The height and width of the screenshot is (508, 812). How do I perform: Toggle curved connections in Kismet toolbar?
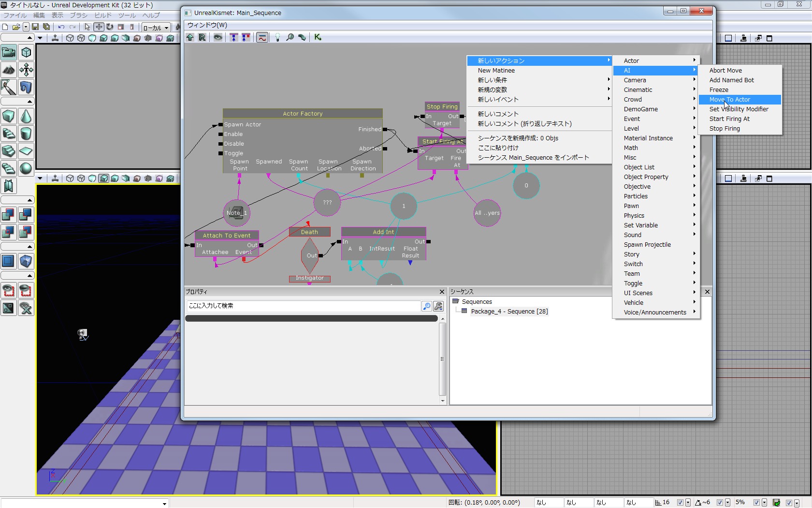click(x=262, y=37)
